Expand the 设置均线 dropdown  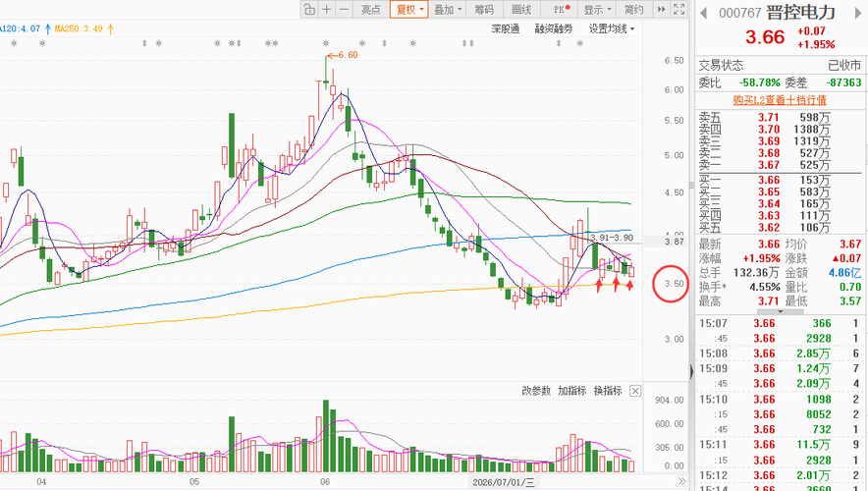pos(612,28)
